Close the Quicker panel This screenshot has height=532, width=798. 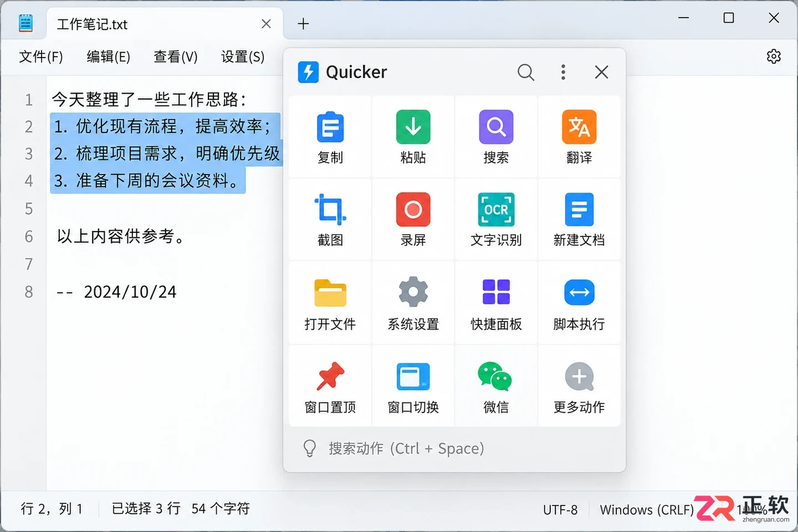(601, 72)
